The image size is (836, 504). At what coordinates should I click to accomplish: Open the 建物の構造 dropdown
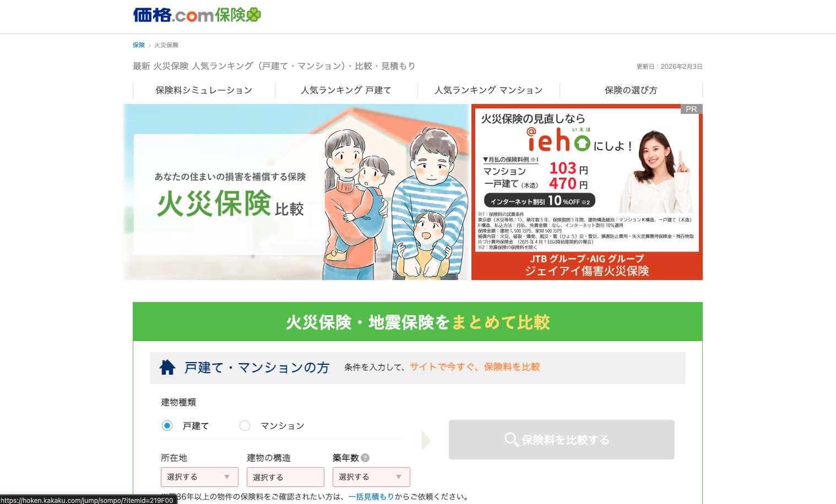(x=285, y=477)
